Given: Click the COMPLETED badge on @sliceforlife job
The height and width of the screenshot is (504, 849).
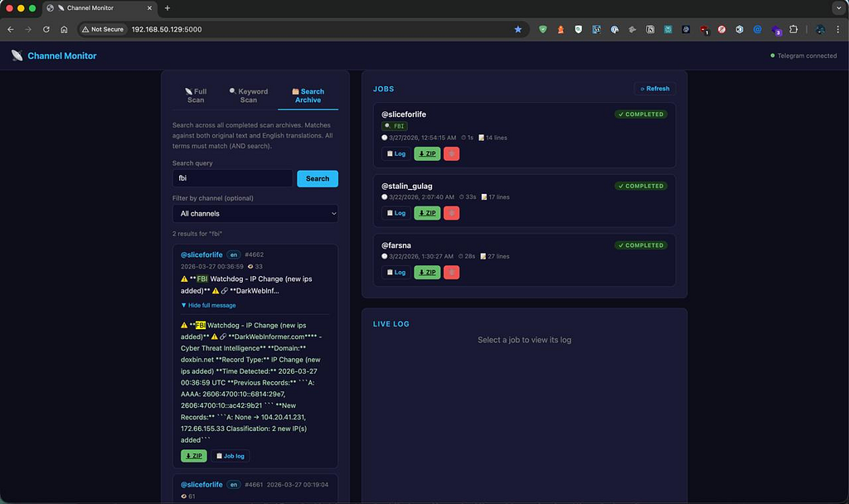Looking at the screenshot, I should click(x=641, y=114).
